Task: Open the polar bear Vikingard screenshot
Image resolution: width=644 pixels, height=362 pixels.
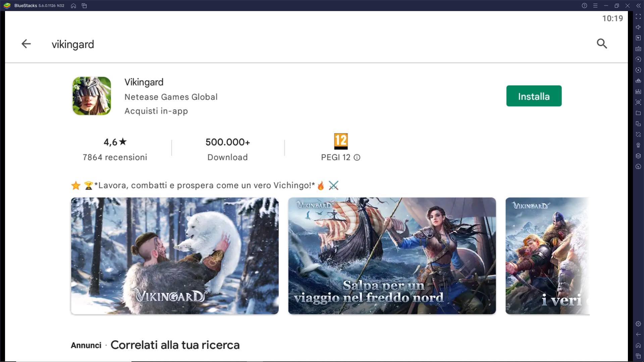Action: click(174, 256)
